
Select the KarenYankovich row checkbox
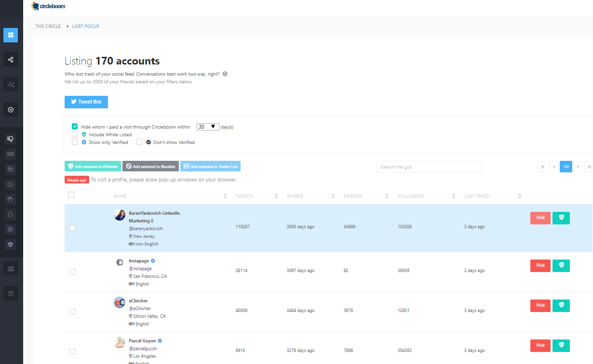pos(72,228)
